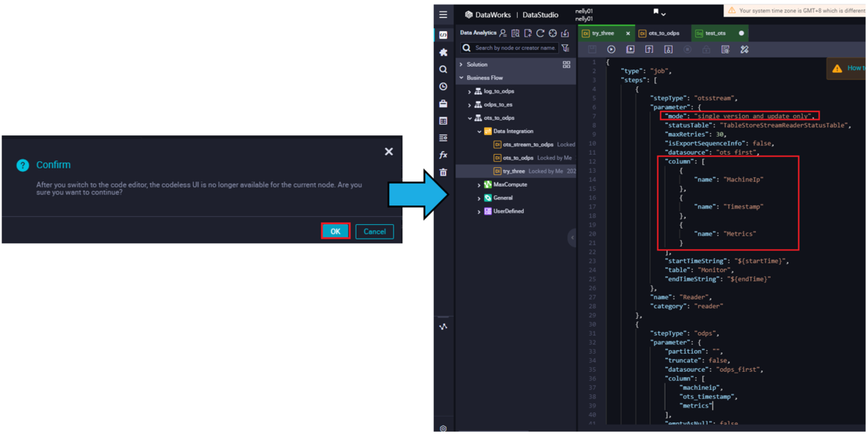Click the "table": "Monitor" code line
The height and width of the screenshot is (434, 868).
[699, 270]
